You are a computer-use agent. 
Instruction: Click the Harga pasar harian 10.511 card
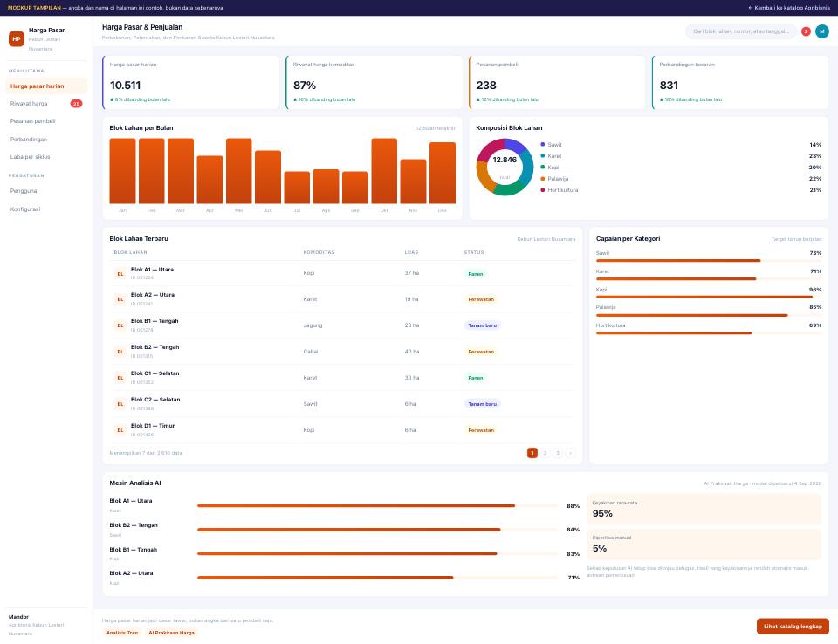coord(191,82)
